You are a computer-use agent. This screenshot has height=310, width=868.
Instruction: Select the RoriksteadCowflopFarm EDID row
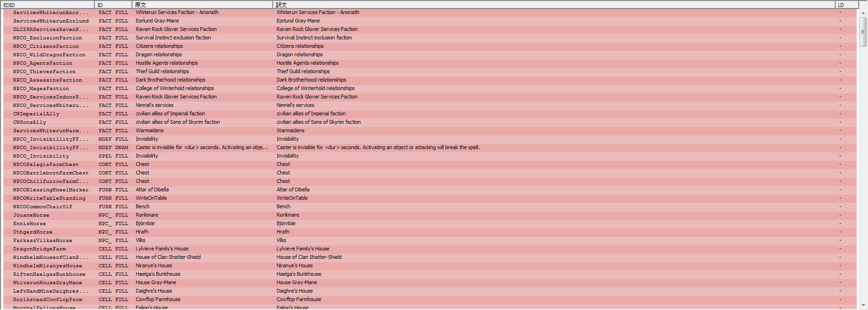430,300
